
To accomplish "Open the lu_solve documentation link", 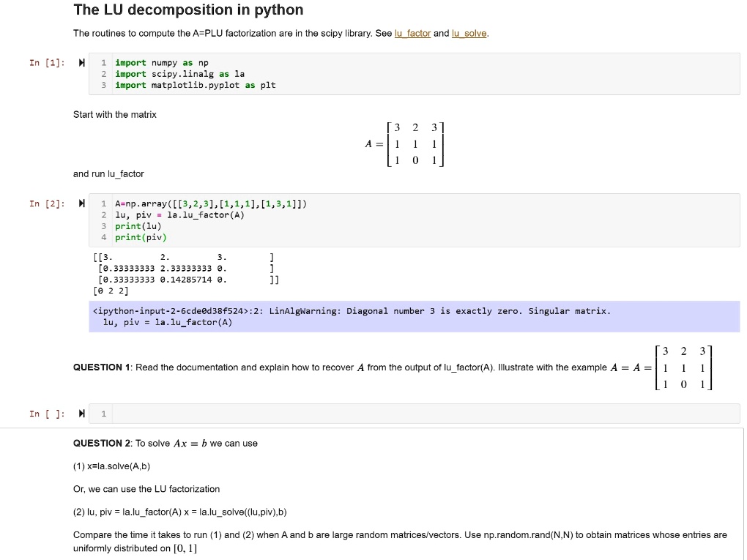I will pyautogui.click(x=469, y=34).
